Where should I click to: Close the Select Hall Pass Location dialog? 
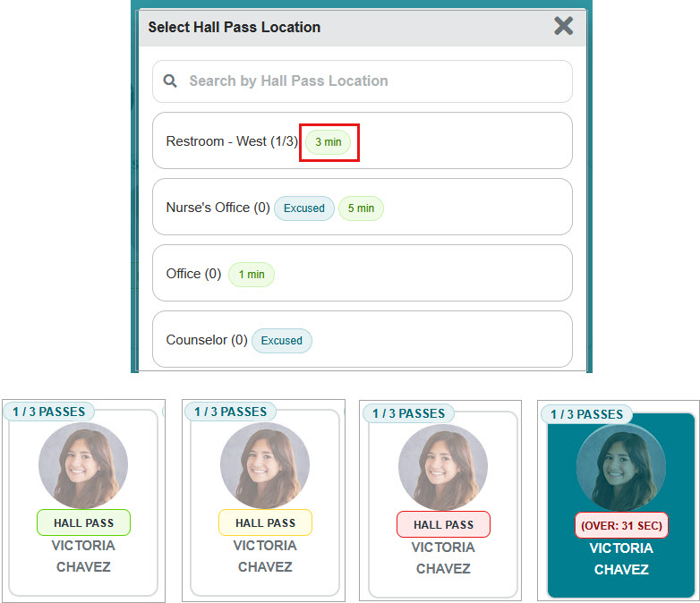[563, 26]
